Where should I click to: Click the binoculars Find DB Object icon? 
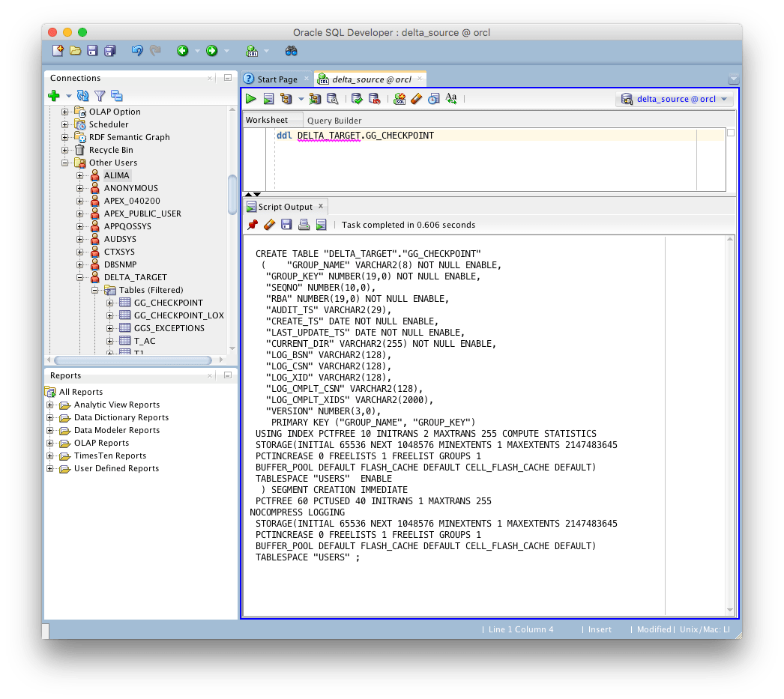point(292,51)
